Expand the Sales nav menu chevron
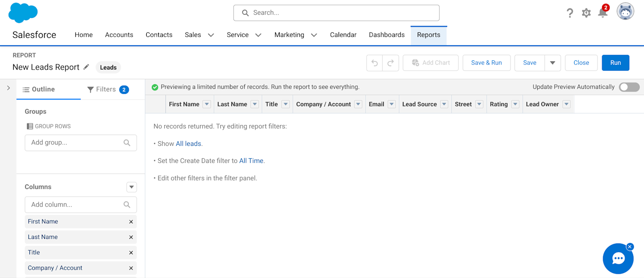 (211, 35)
